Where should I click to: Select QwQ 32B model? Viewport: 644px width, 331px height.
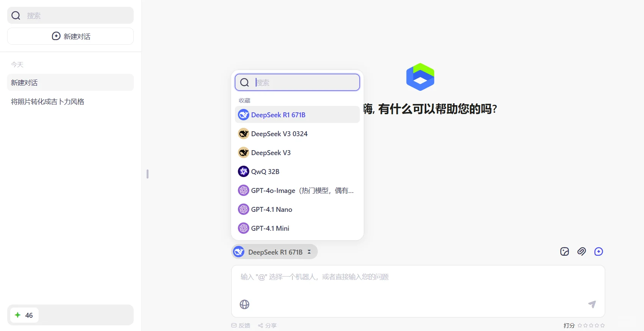pyautogui.click(x=297, y=171)
